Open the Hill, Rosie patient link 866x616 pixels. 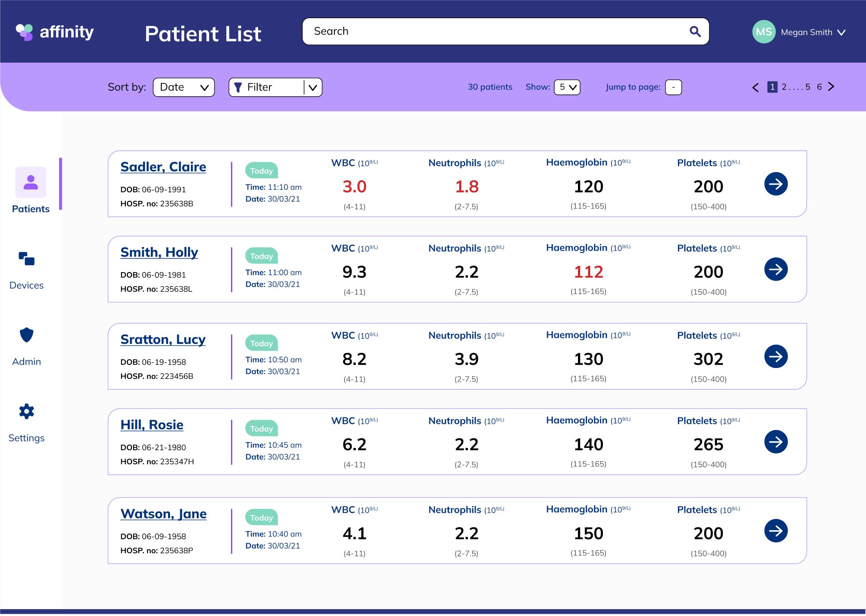152,425
